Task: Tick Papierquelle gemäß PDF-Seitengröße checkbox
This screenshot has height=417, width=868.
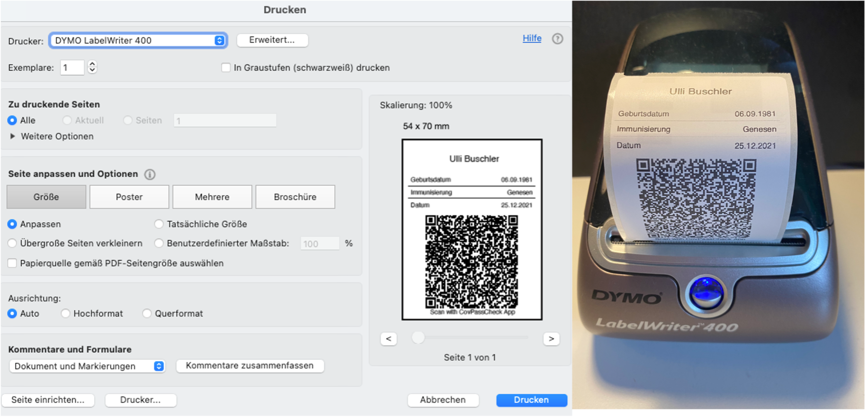Action: (12, 263)
